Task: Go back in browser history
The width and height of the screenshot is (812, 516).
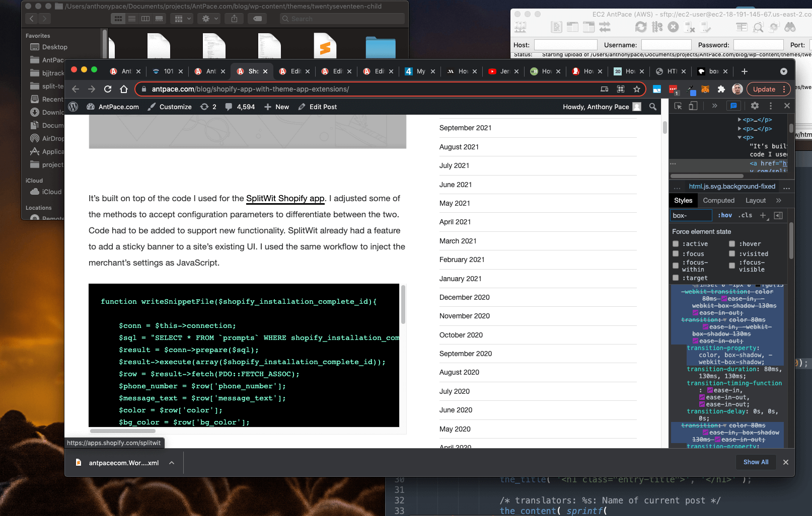Action: (x=76, y=89)
